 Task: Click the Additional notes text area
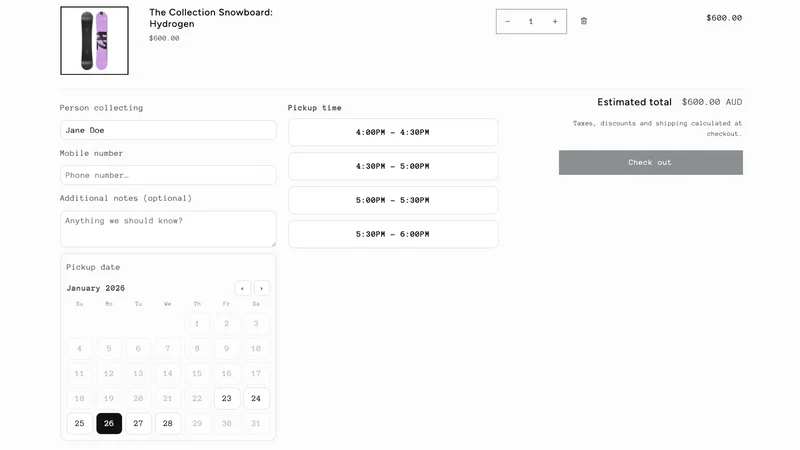(x=168, y=229)
